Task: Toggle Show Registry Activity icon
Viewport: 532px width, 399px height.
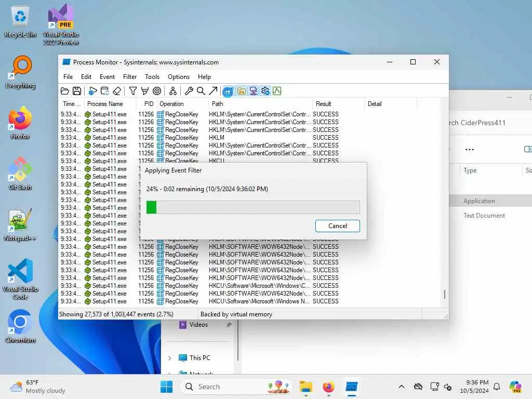Action: point(229,91)
